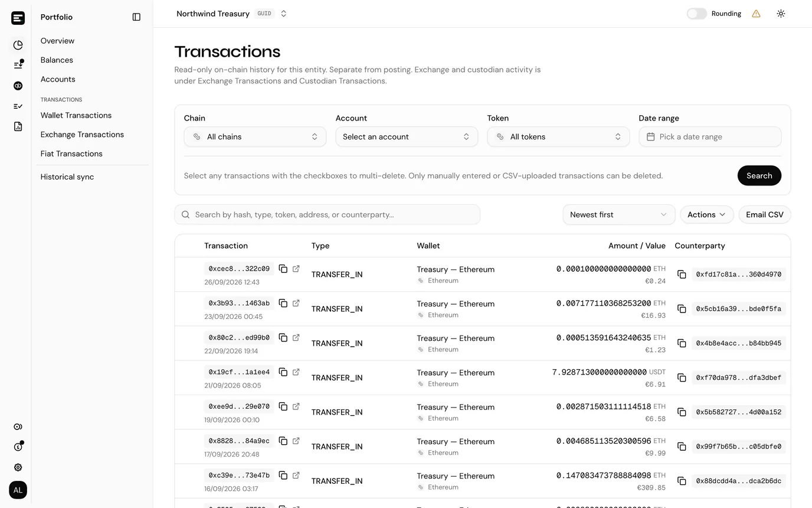This screenshot has width=812, height=508.
Task: Open the pie chart portfolio icon in the rail
Action: pos(18,45)
